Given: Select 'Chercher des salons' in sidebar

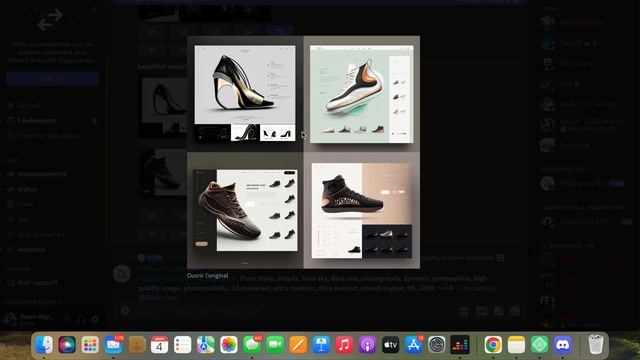Looking at the screenshot, I should pos(48,136).
